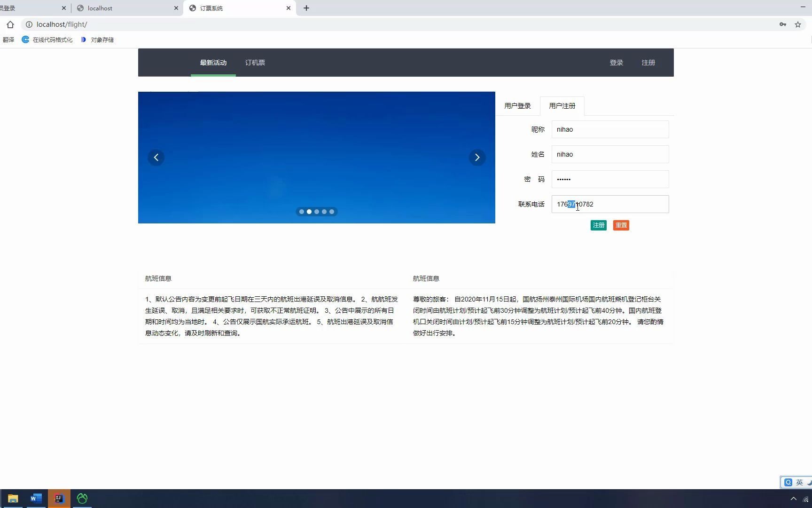The image size is (812, 508).
Task: Open File Explorer from the taskbar
Action: 13,499
